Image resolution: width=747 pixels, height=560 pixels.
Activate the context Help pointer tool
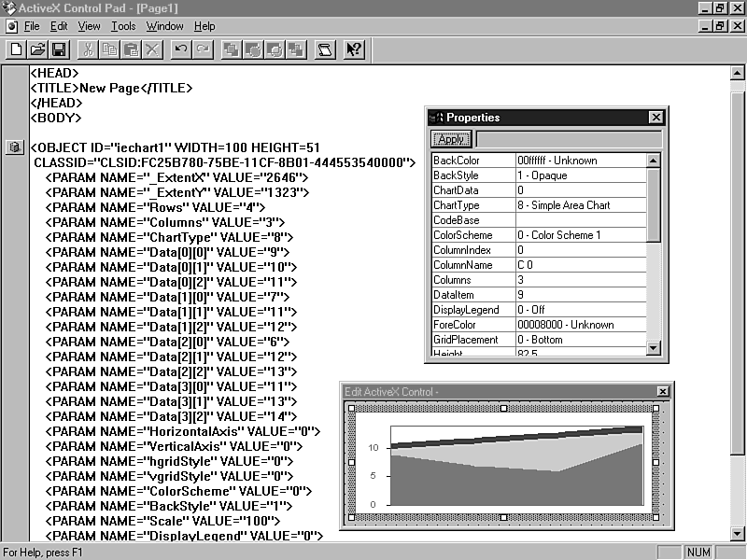(354, 49)
